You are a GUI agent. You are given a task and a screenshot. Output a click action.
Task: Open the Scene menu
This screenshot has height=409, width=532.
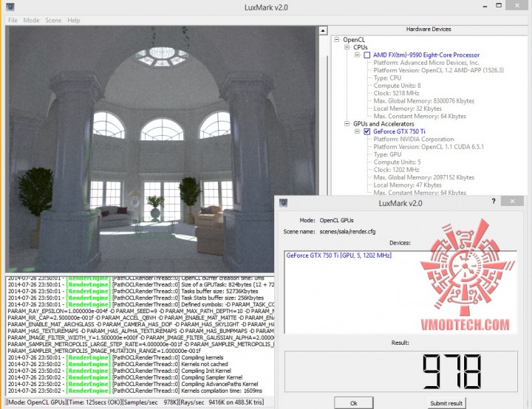53,21
